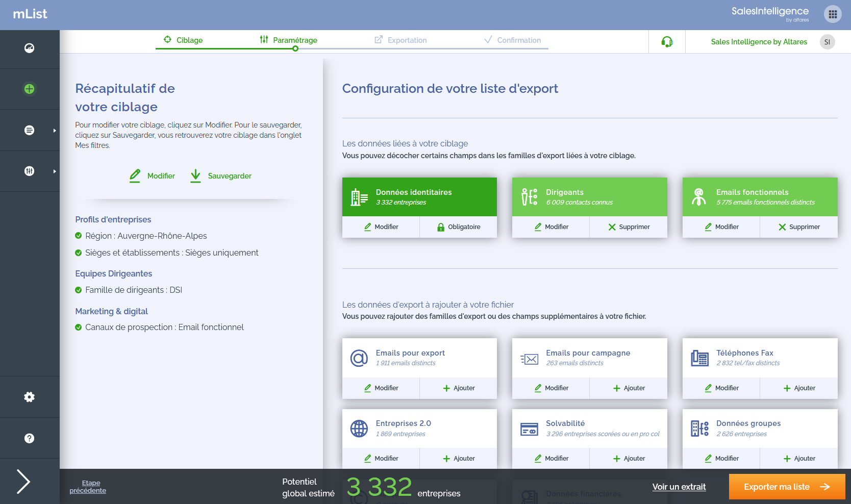Click Modifier under the targeting summary
851x504 pixels.
click(152, 176)
